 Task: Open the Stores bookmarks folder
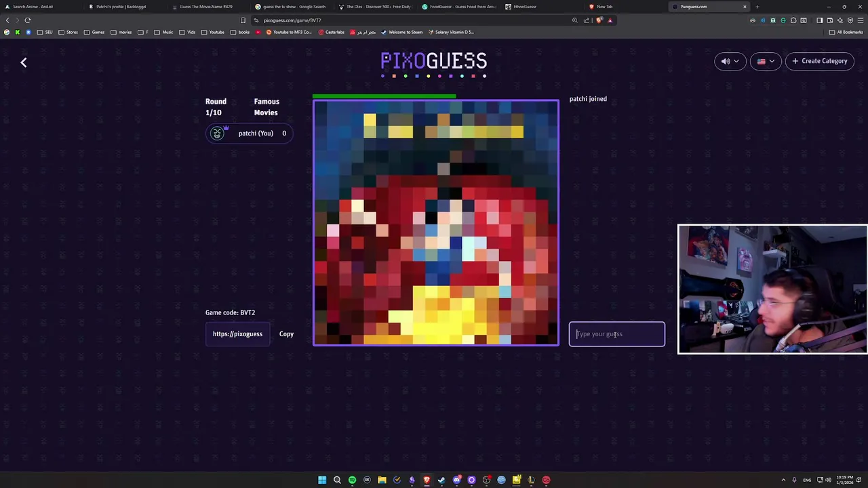coord(68,32)
